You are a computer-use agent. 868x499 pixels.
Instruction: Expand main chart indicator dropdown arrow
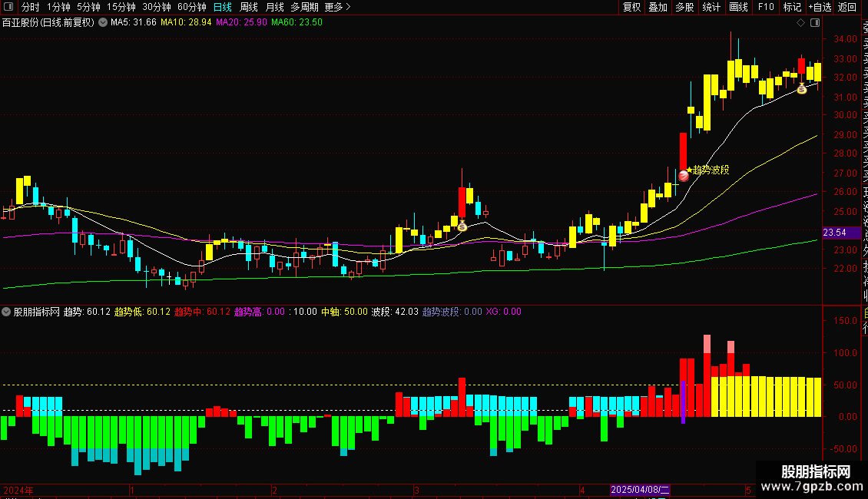pos(103,23)
